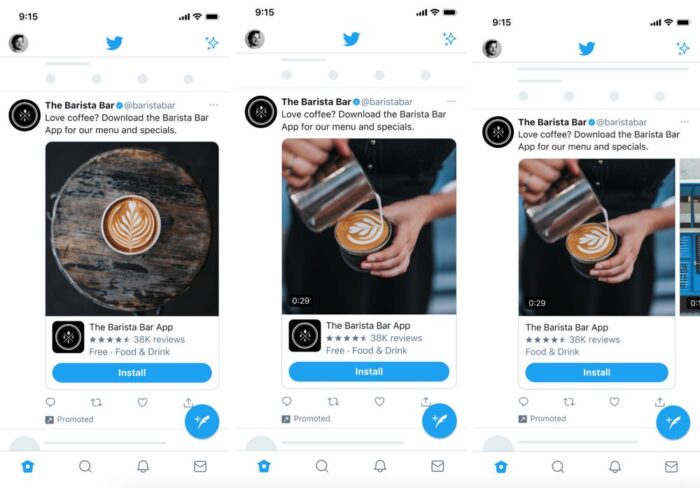The height and width of the screenshot is (488, 700).
Task: Tap the compose tweet button on the right phone
Action: (673, 422)
